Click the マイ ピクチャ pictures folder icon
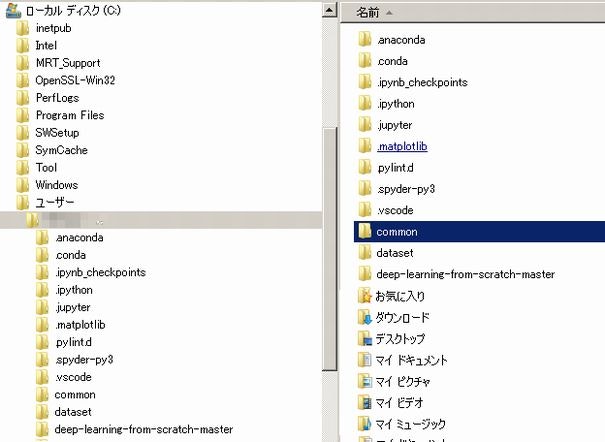Screen dimensions: 605x442 365,381
